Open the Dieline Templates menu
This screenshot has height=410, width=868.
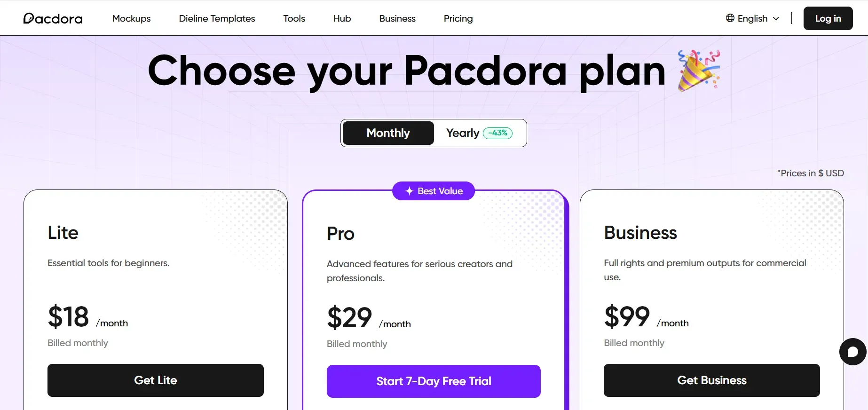pyautogui.click(x=217, y=18)
